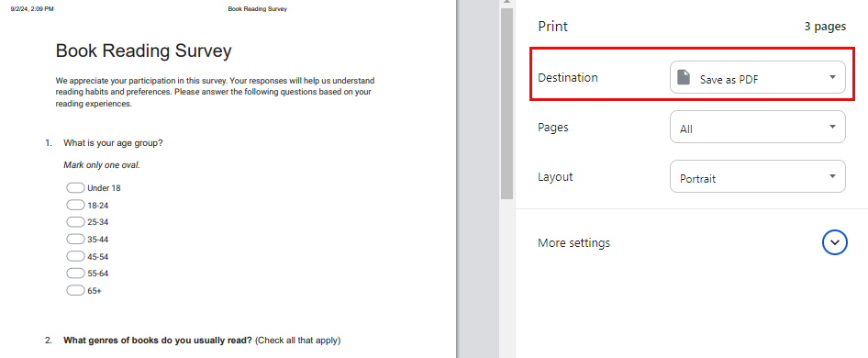
Task: Select the Under 18 oval
Action: 75,188
